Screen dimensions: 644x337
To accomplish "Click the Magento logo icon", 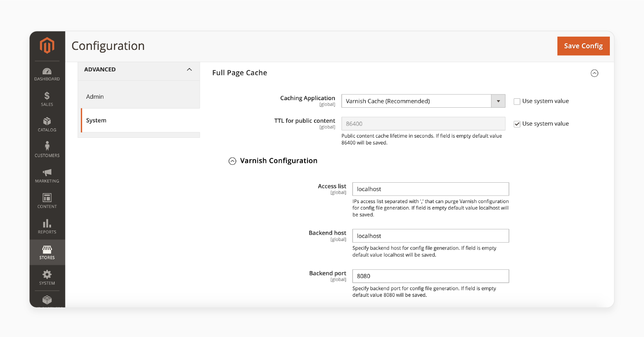I will (47, 46).
